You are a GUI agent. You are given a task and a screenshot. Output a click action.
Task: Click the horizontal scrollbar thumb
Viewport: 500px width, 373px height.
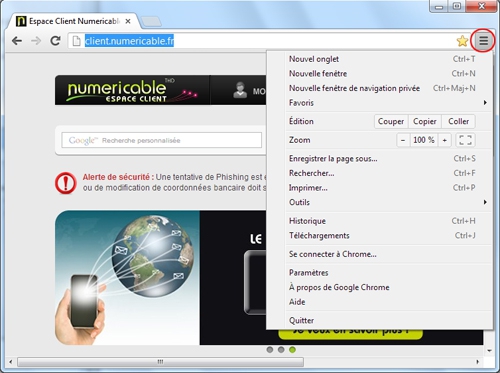[x=160, y=362]
